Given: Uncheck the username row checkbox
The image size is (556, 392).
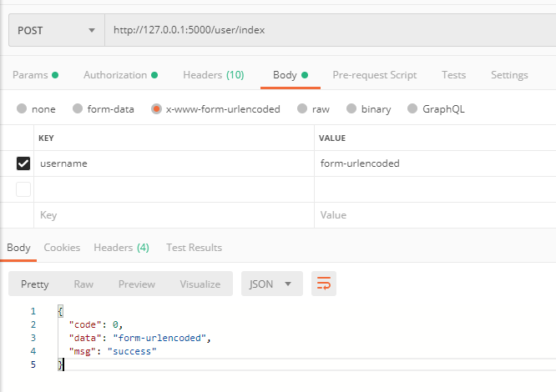Looking at the screenshot, I should point(23,163).
